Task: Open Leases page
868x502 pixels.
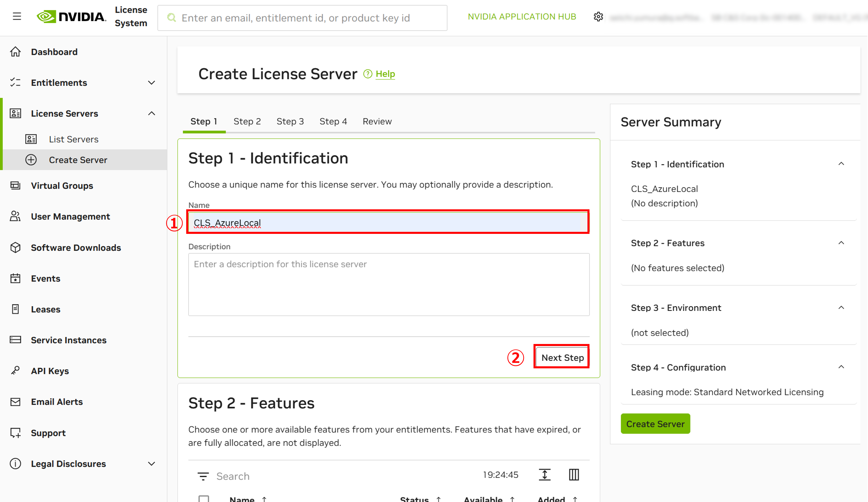Action: (x=45, y=309)
